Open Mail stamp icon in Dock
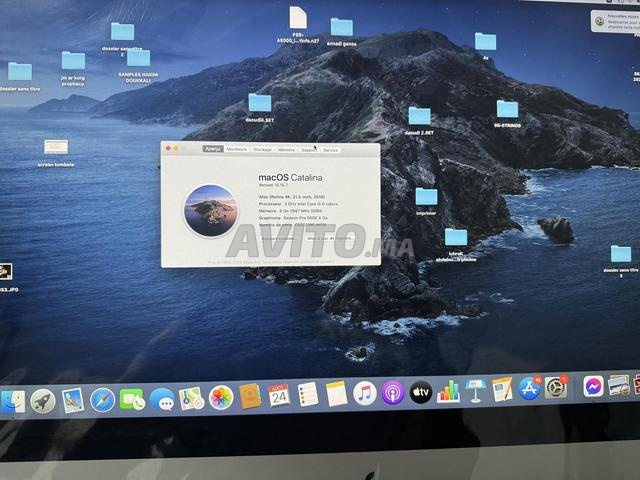640x480 pixels. point(73,400)
